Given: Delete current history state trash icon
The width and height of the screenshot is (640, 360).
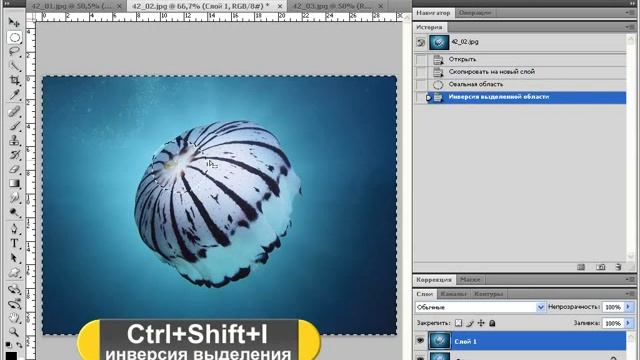Looking at the screenshot, I should (x=618, y=267).
